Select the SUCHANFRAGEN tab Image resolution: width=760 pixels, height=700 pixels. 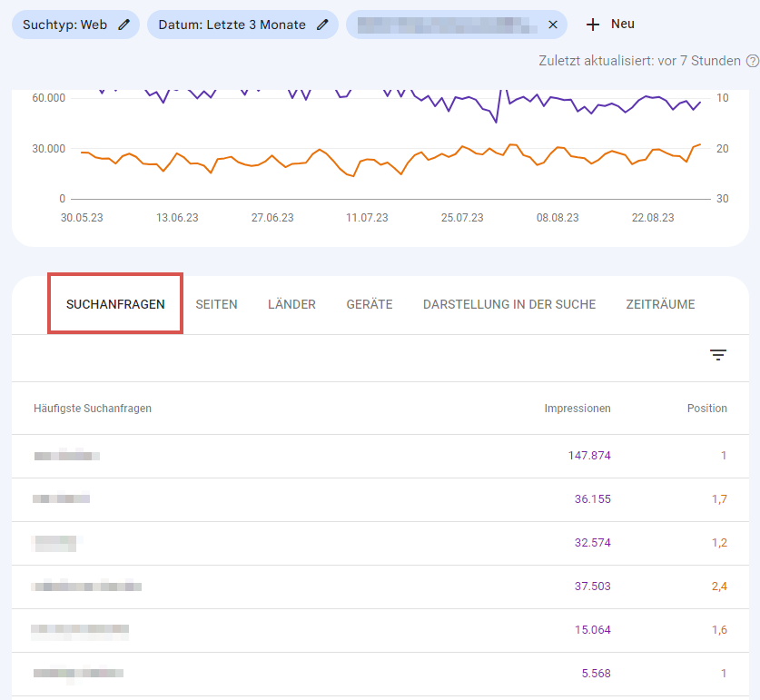[x=115, y=304]
